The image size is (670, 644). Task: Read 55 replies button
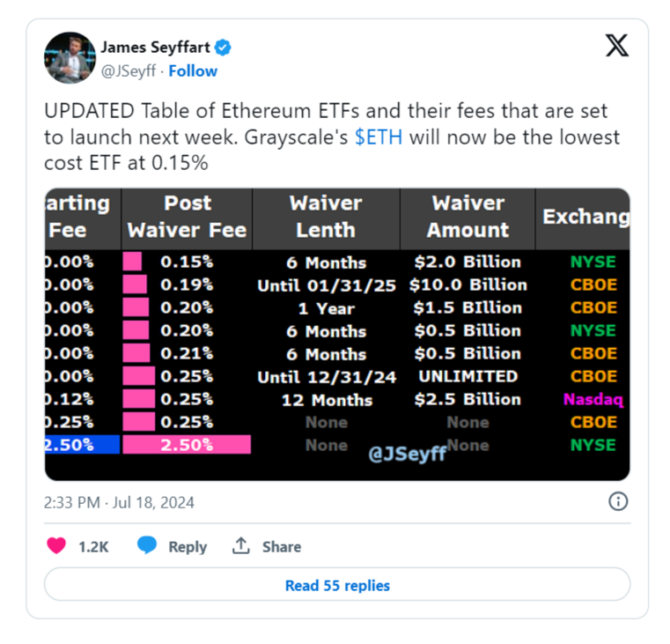[x=337, y=585]
